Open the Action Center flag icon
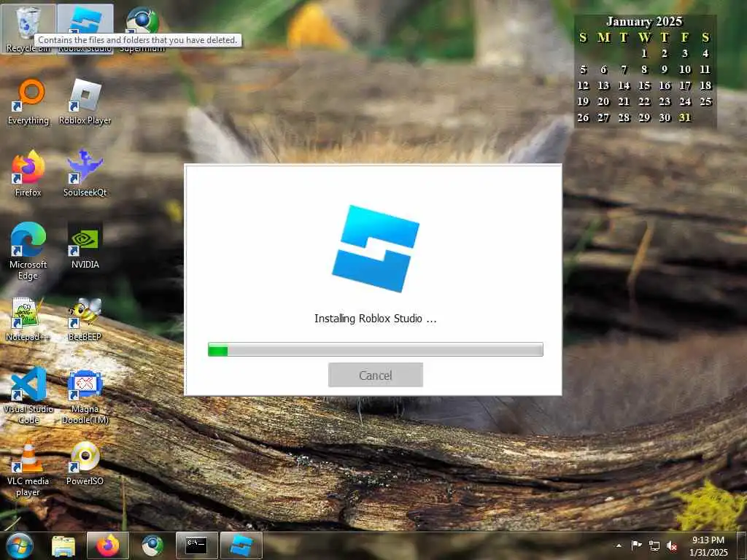 click(636, 545)
